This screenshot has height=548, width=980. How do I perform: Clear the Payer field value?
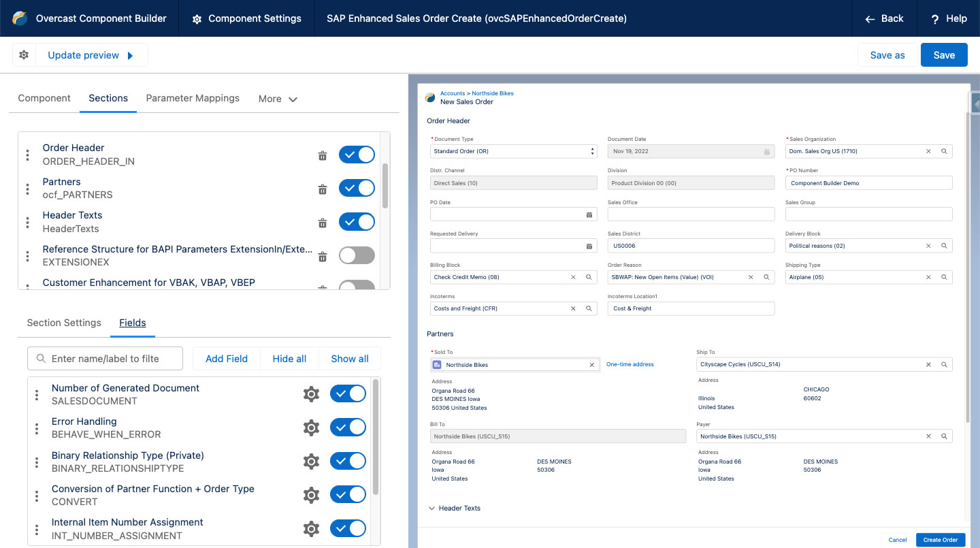click(928, 436)
